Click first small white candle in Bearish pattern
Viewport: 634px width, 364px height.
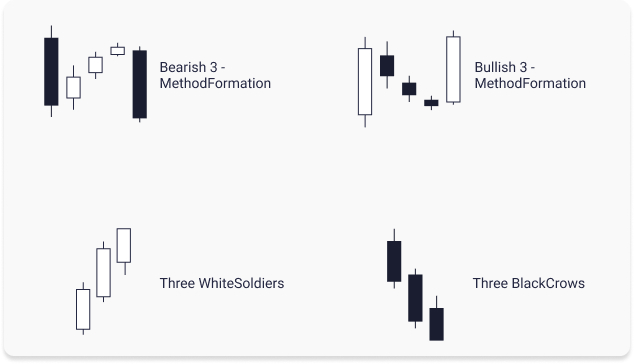(74, 87)
